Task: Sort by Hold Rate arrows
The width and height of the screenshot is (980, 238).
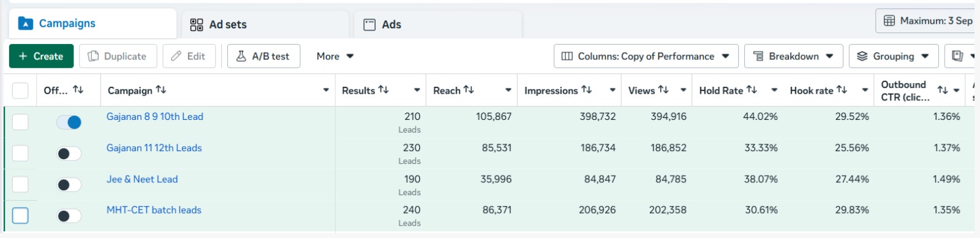Action: point(752,89)
